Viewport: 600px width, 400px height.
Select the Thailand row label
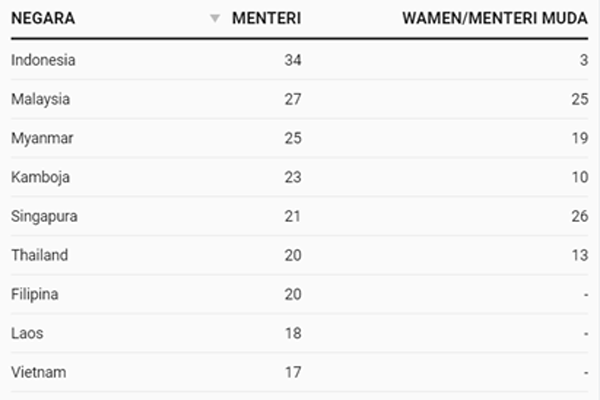pyautogui.click(x=40, y=255)
